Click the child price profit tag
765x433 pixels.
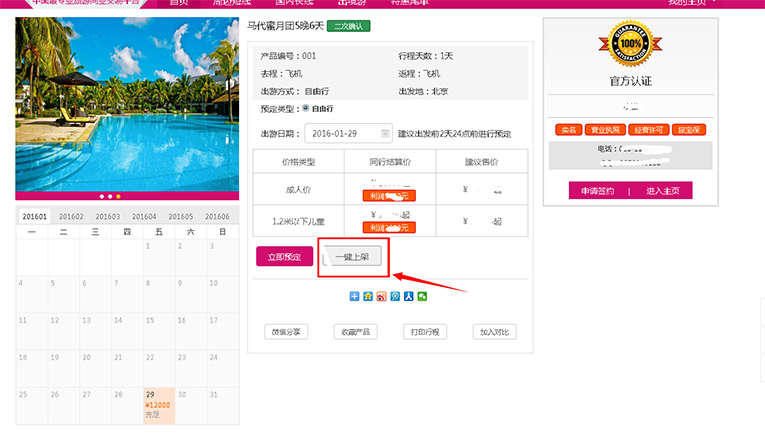pyautogui.click(x=389, y=228)
